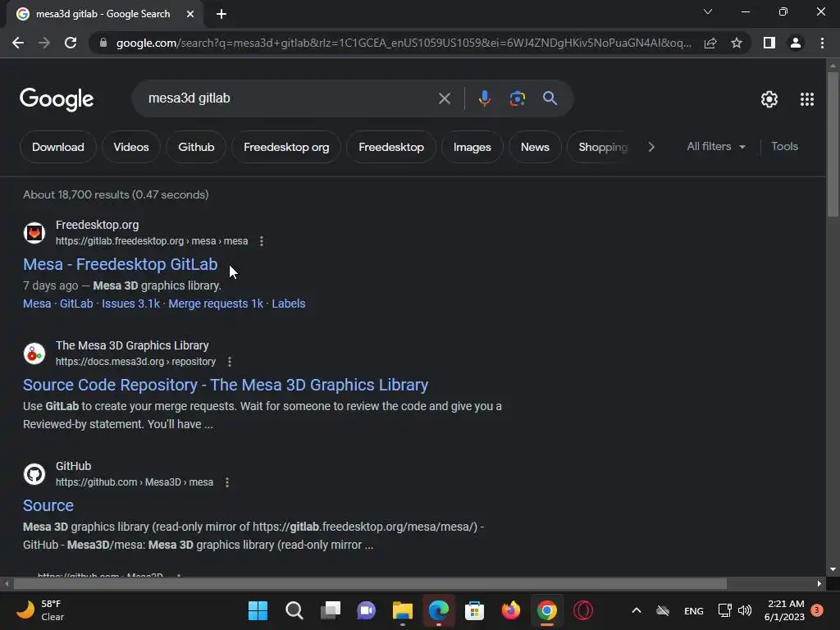Screen dimensions: 840x630
Task: Click the Mesa 3D Graphics Library favicon
Action: pos(34,354)
